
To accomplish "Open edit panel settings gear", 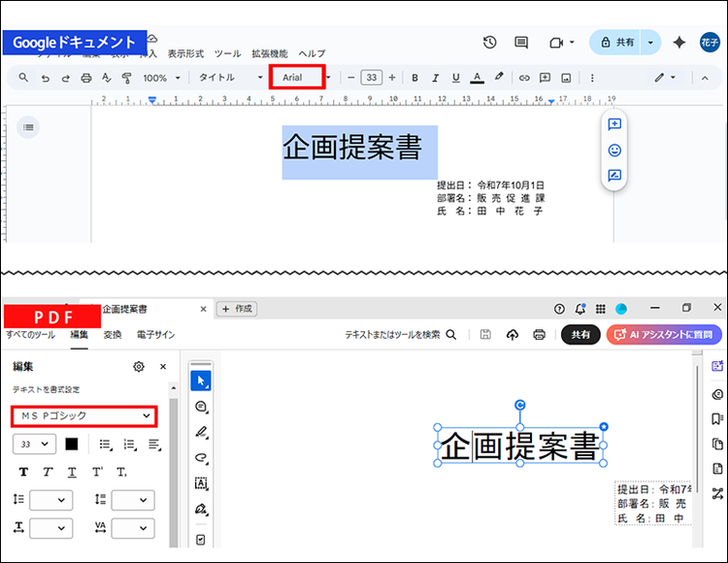I will [x=139, y=367].
